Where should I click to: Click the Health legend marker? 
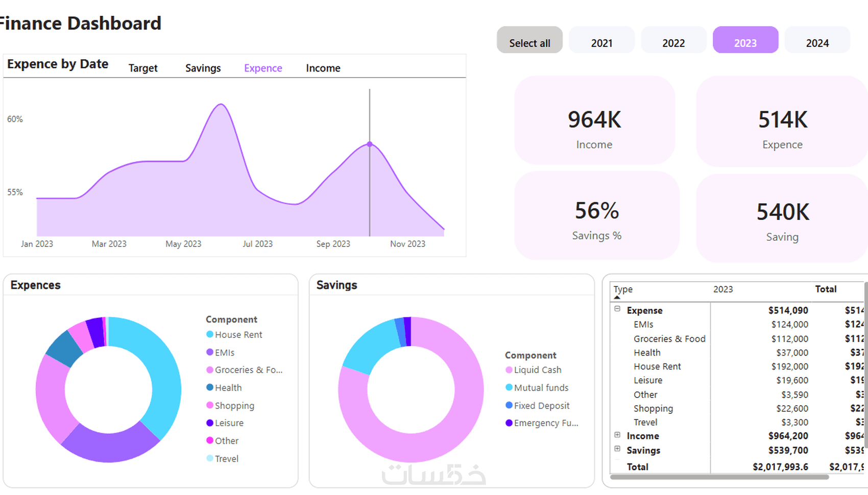210,387
